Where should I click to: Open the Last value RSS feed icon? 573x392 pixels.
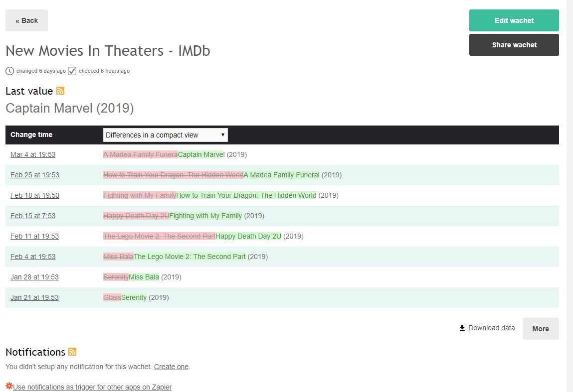pyautogui.click(x=60, y=91)
